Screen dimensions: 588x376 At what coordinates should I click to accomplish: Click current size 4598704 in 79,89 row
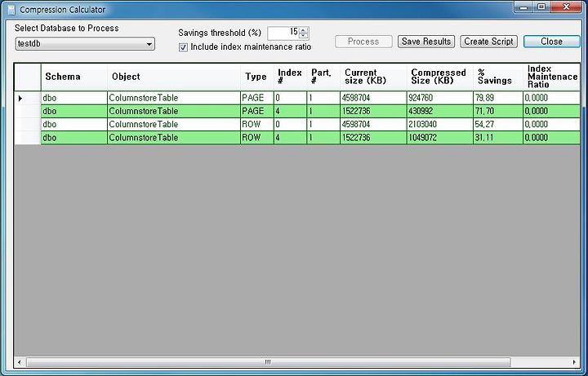click(373, 98)
